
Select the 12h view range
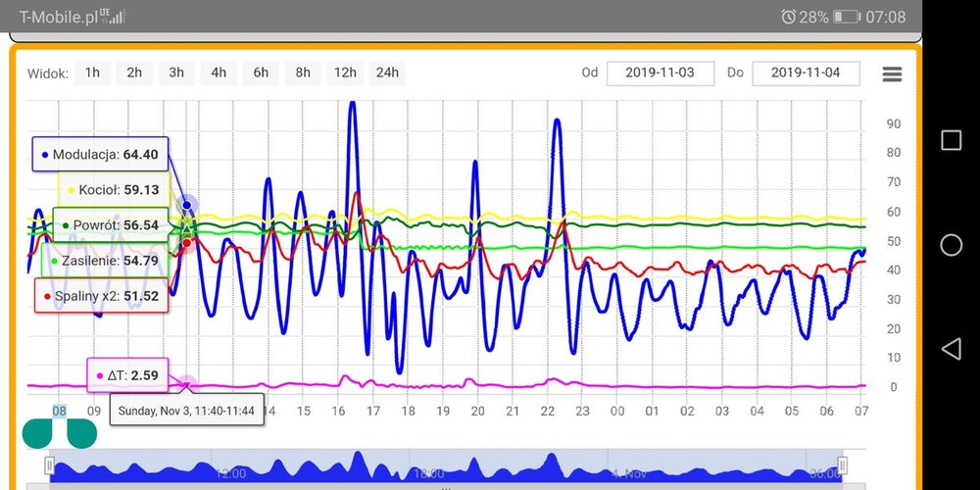pos(344,73)
